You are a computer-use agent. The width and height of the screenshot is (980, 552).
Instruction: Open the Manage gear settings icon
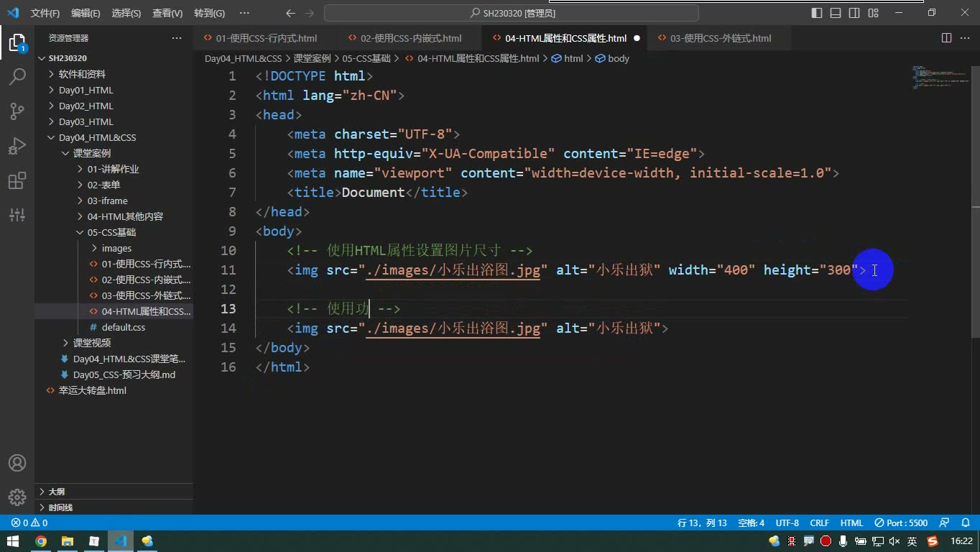coord(17,497)
